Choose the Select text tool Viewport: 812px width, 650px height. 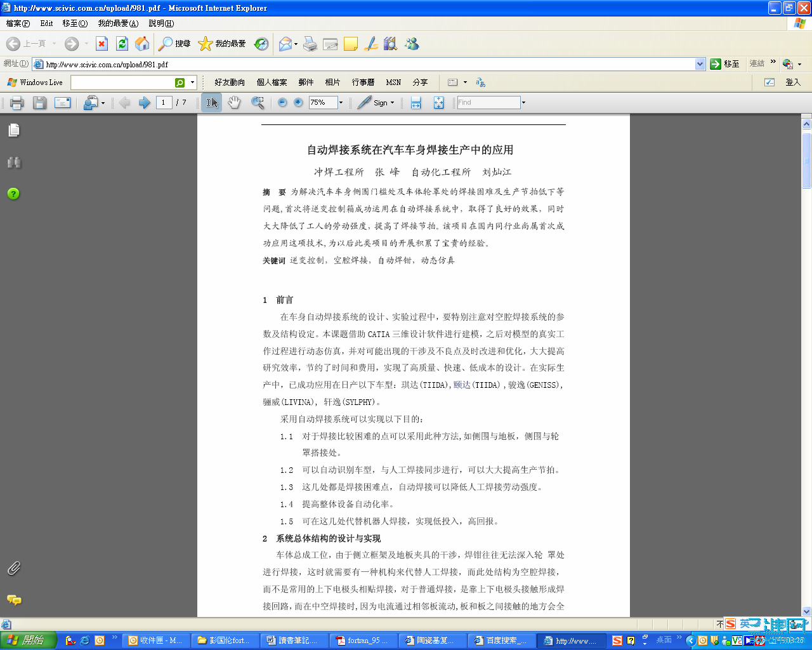(212, 102)
